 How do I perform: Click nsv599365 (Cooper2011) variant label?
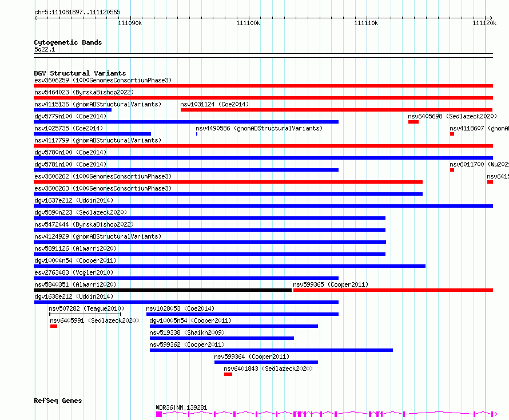coord(331,284)
